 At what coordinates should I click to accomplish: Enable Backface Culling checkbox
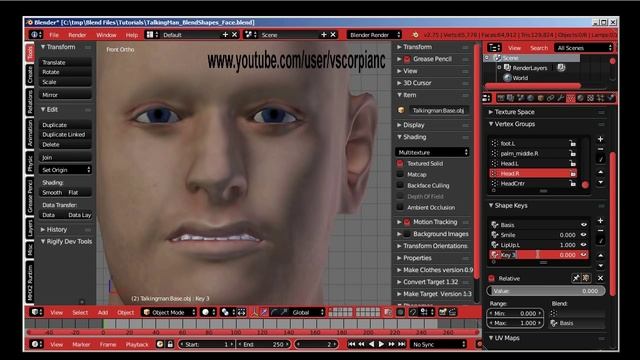click(x=400, y=186)
